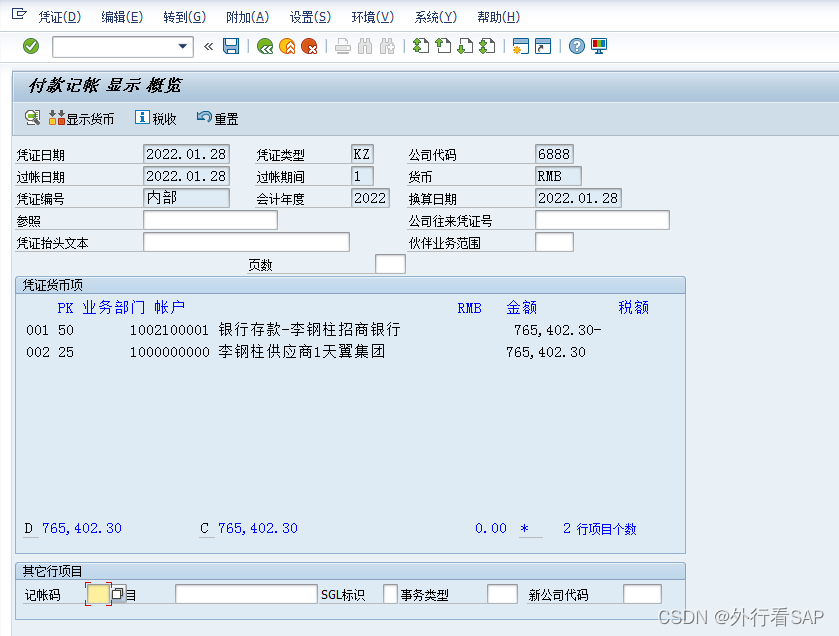Open the 附加(A) menu
Viewport: 839px width, 636px height.
coord(247,17)
